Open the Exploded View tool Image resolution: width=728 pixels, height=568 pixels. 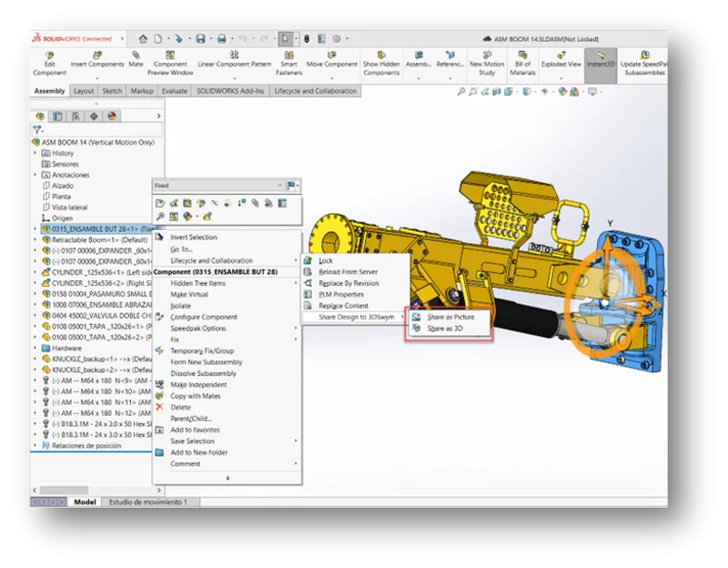561,56
